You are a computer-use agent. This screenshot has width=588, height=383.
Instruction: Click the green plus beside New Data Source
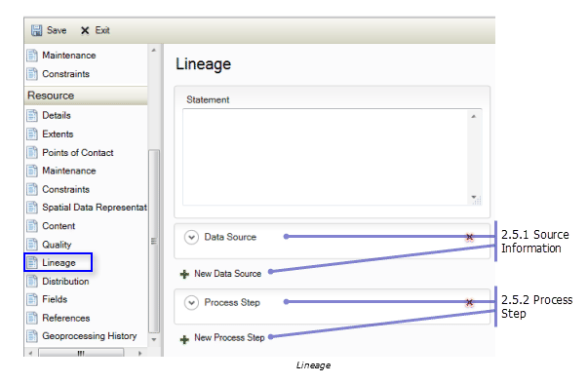184,274
